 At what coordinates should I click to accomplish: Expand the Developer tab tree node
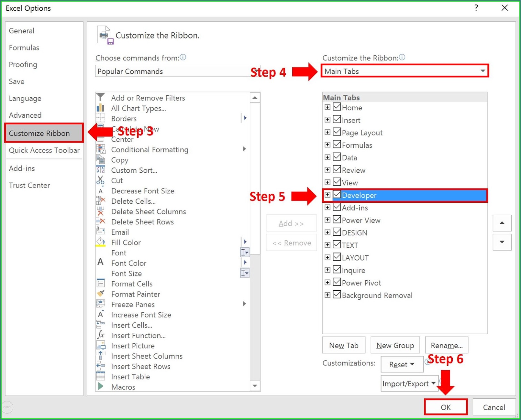327,195
